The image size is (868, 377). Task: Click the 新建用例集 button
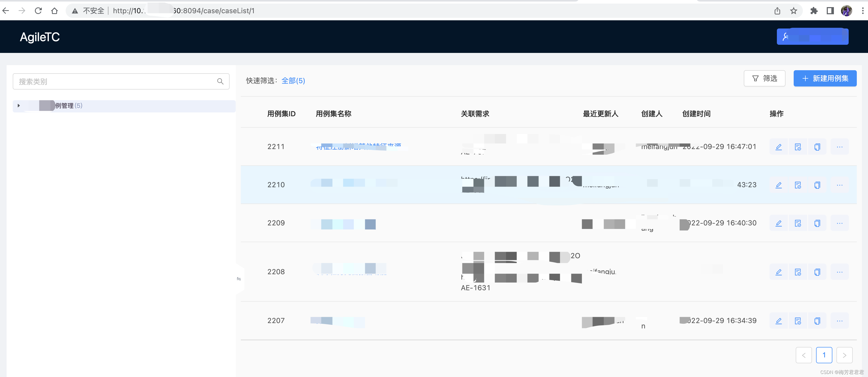coord(825,78)
